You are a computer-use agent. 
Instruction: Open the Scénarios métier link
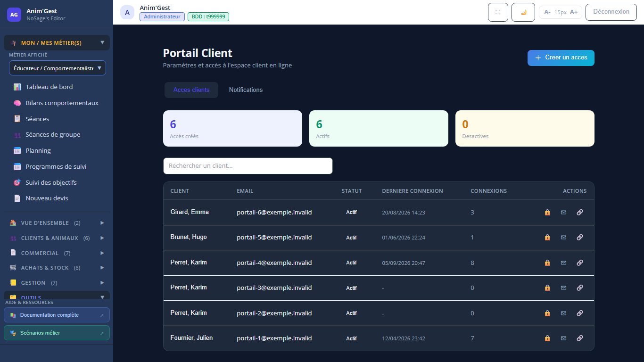click(x=57, y=333)
